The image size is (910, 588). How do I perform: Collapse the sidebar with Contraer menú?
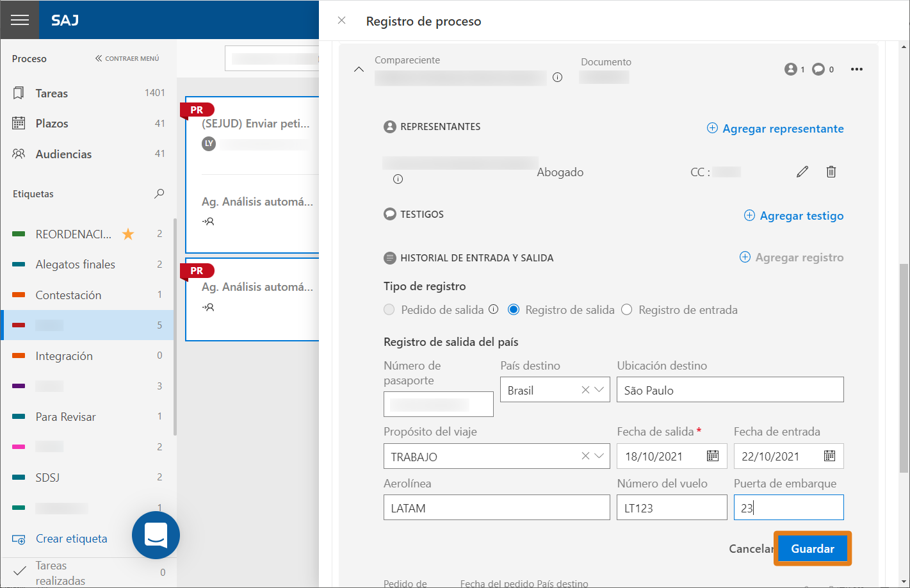click(x=127, y=58)
